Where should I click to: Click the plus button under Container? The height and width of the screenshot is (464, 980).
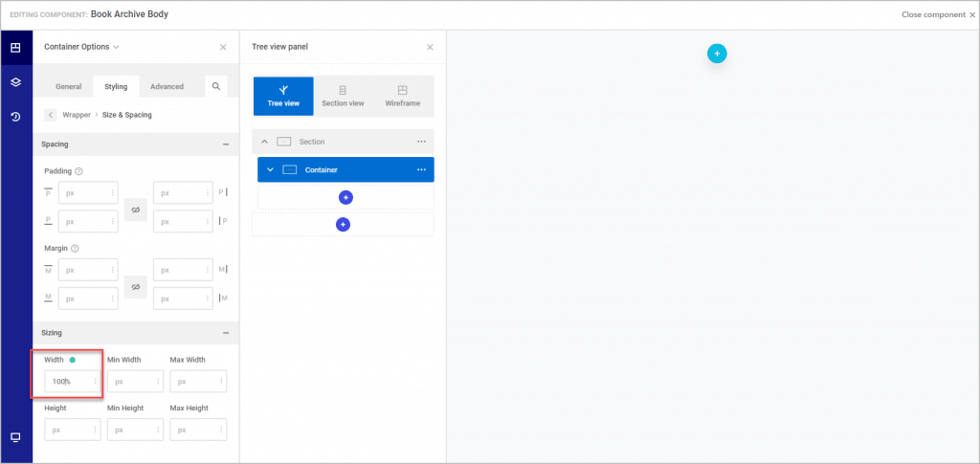point(345,197)
